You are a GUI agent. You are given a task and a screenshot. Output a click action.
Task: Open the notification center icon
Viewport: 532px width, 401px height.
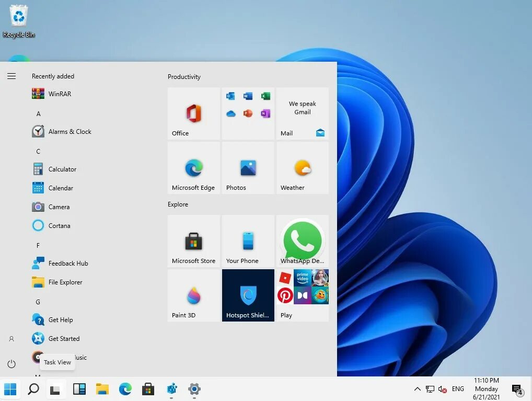tap(517, 390)
